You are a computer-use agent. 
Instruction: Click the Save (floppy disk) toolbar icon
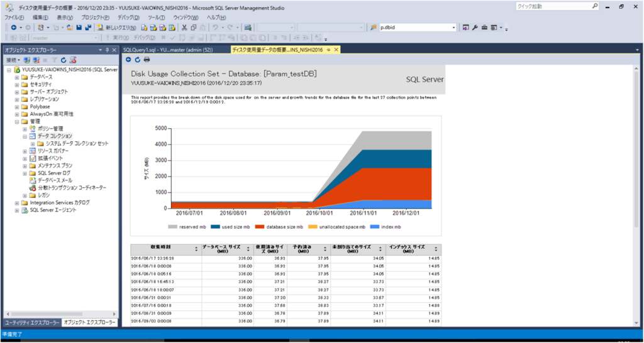[79, 28]
